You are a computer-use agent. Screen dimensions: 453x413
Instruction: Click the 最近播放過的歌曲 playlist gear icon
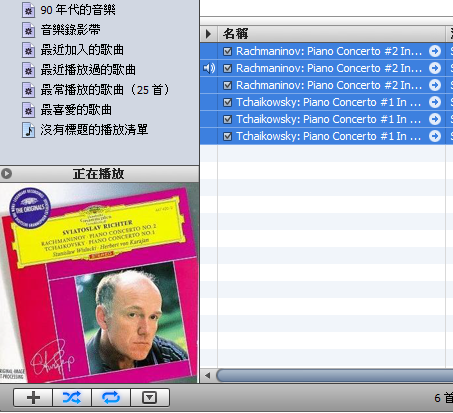pyautogui.click(x=28, y=70)
